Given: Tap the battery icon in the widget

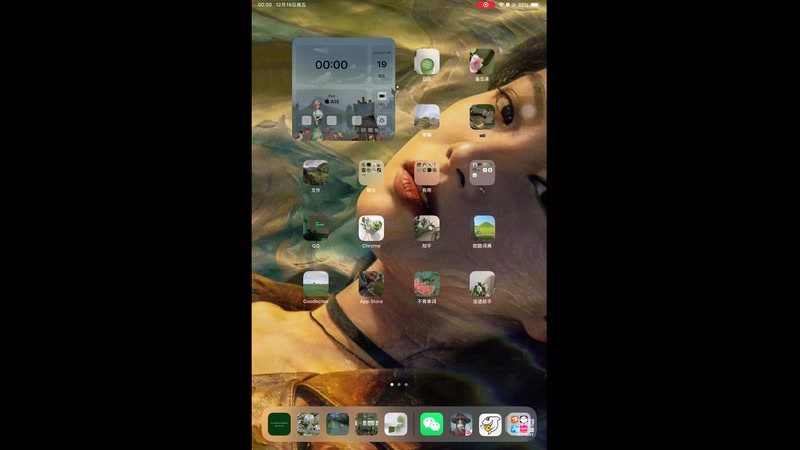Looking at the screenshot, I should 382,96.
